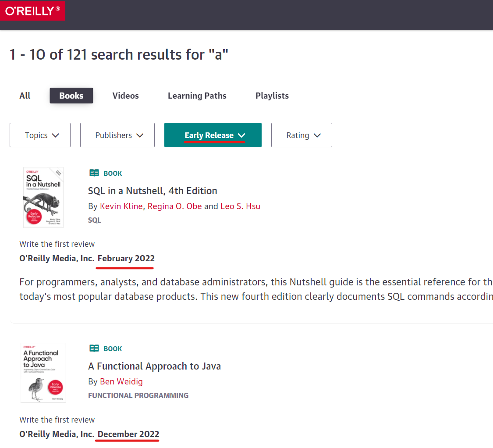Open A Functional Approach to Java title

[x=154, y=366]
